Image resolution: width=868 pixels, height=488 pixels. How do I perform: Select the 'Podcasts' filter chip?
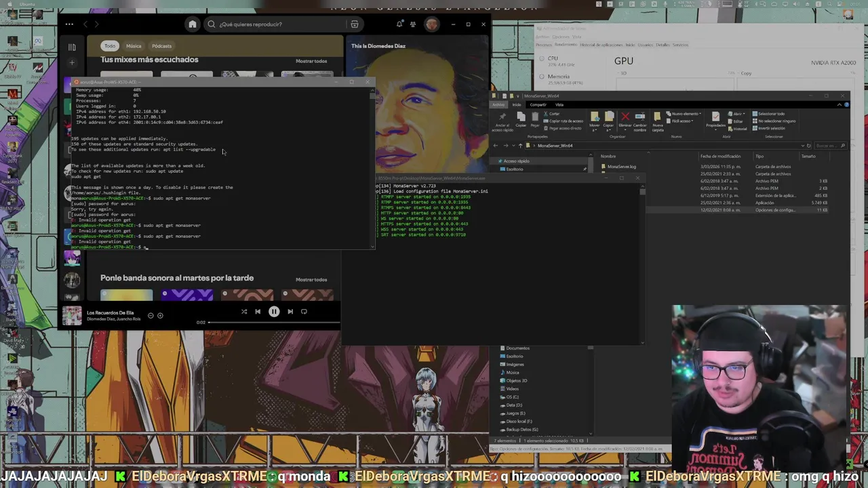click(161, 46)
